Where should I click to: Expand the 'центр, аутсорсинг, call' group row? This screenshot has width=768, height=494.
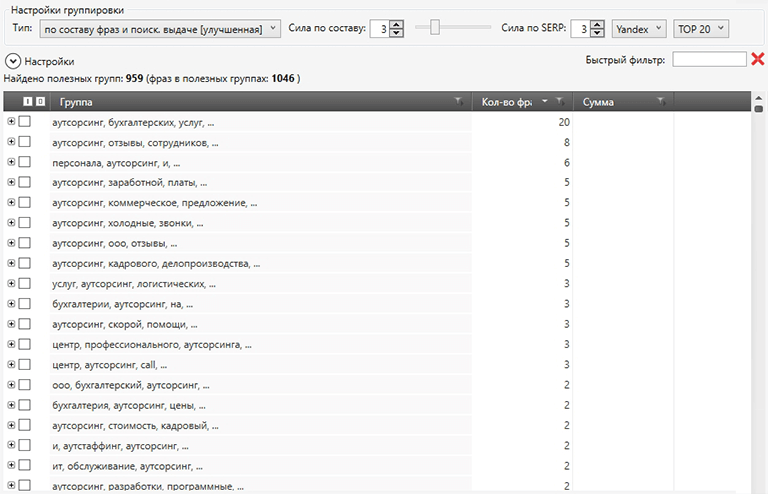click(11, 364)
